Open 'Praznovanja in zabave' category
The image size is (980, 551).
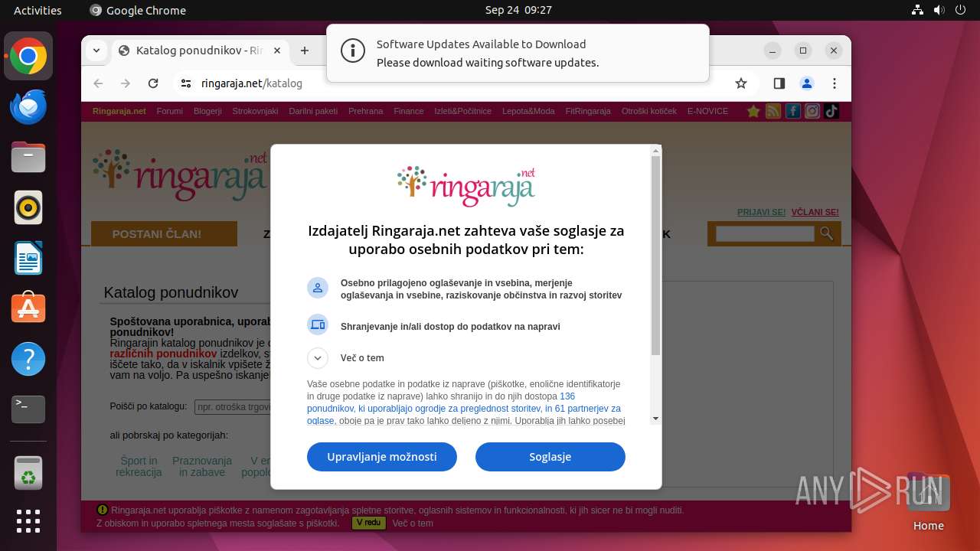point(202,467)
